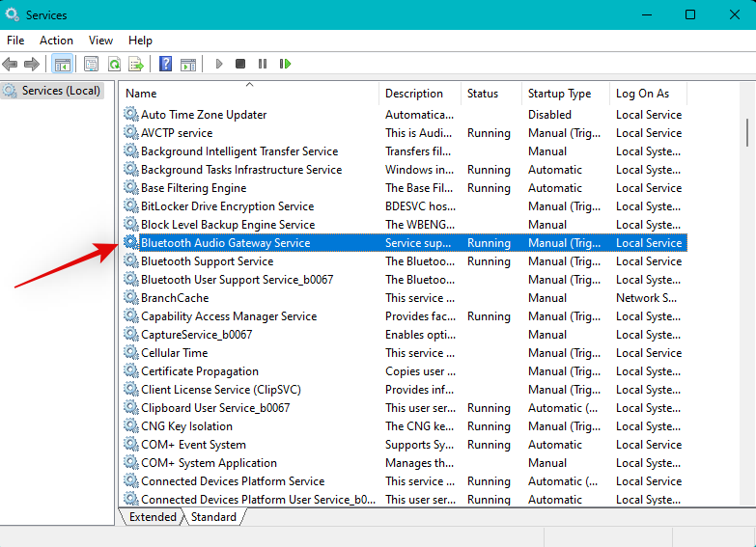Sort by the Name column header
This screenshot has width=756, height=547.
tap(249, 94)
